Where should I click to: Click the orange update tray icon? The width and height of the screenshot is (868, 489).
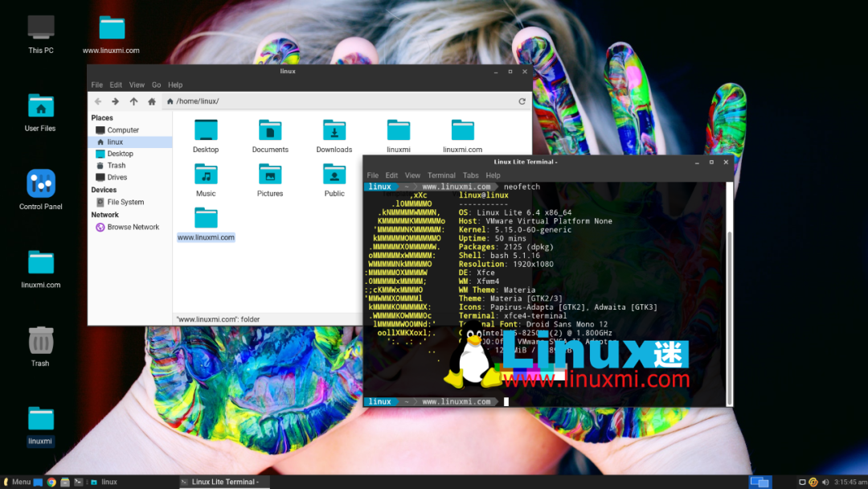813,483
